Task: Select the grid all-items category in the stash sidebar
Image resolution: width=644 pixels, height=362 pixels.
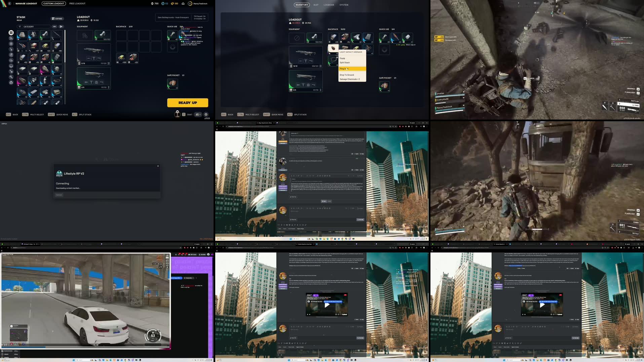Action: (11, 33)
